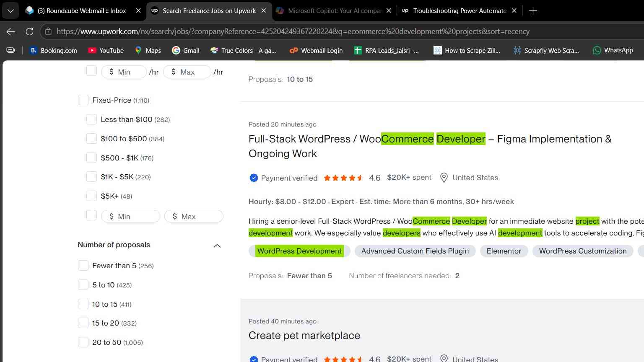Check the Fixed-Price filter checkbox
The image size is (644, 362).
[x=83, y=100]
